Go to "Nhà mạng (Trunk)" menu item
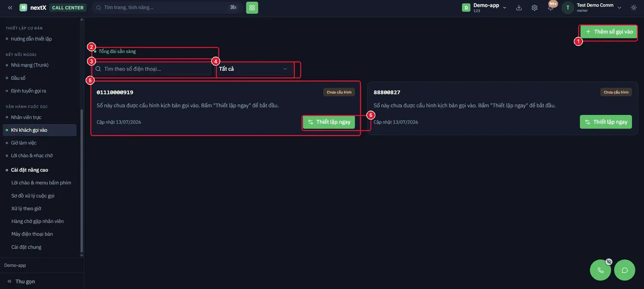The image size is (644, 289). [x=30, y=65]
